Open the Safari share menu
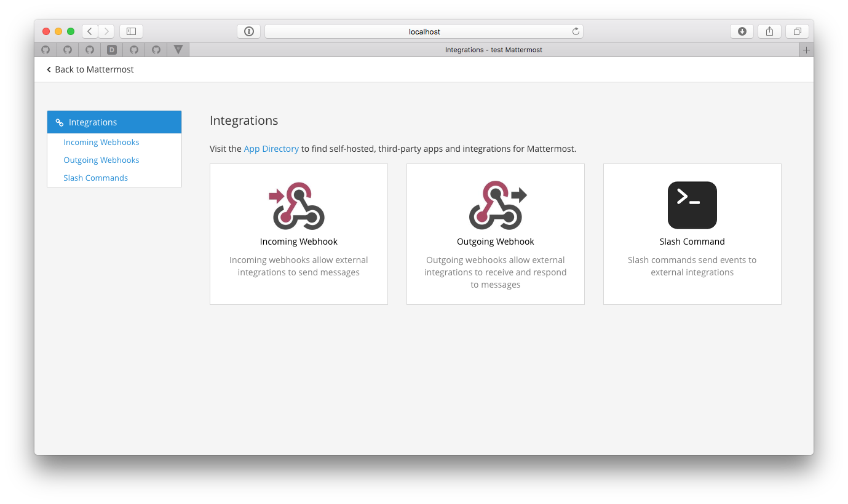This screenshot has width=848, height=504. point(769,31)
